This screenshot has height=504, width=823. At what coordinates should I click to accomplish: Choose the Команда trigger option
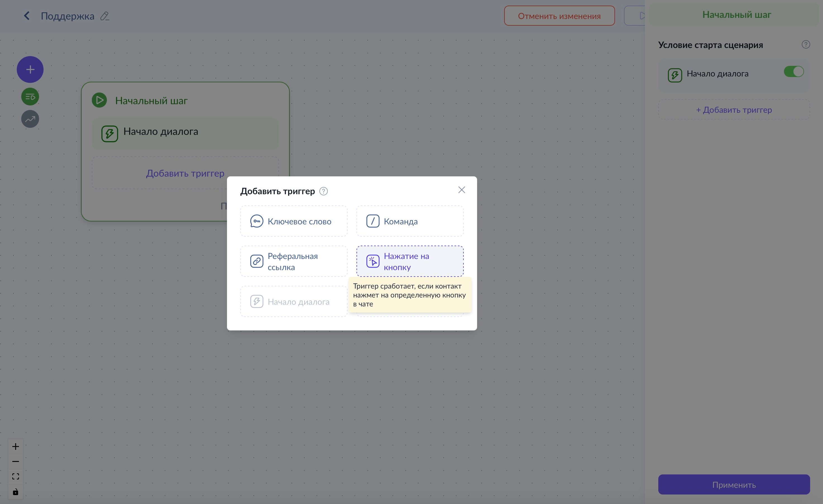click(x=410, y=221)
